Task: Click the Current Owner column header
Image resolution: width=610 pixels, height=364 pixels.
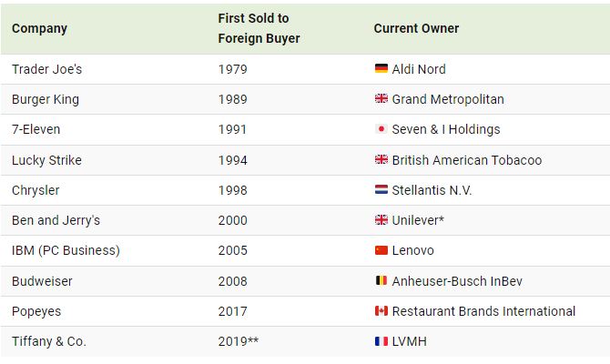Action: (x=416, y=28)
